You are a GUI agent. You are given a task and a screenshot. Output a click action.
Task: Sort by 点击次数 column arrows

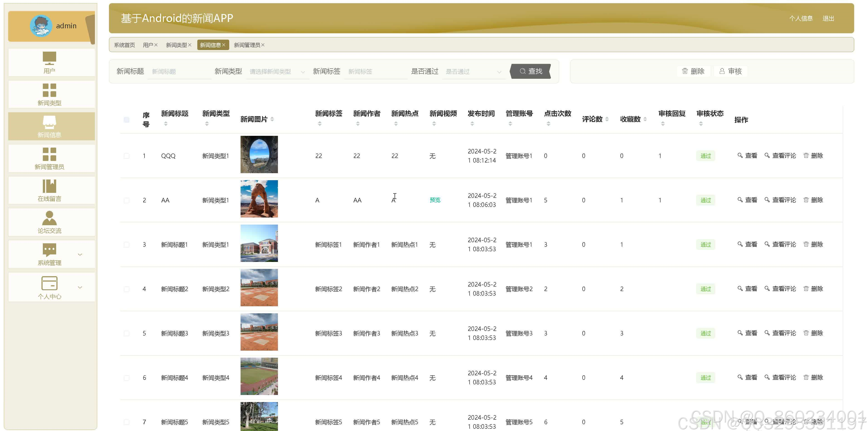[548, 124]
